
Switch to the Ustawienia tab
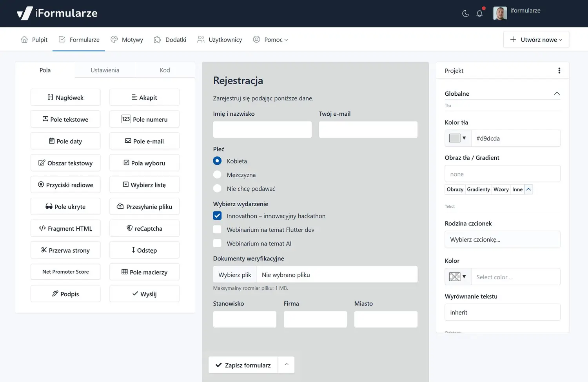(105, 70)
